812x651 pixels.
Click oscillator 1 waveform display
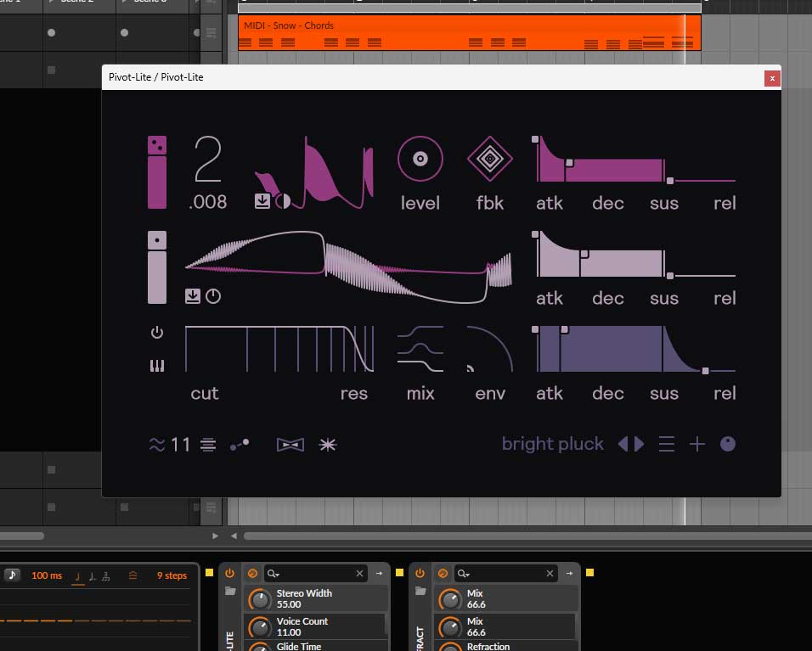click(313, 172)
